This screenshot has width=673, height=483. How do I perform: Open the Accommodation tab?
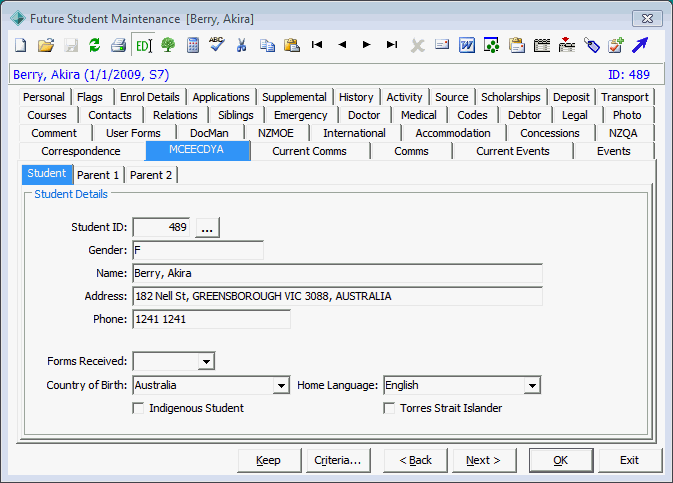click(x=453, y=133)
